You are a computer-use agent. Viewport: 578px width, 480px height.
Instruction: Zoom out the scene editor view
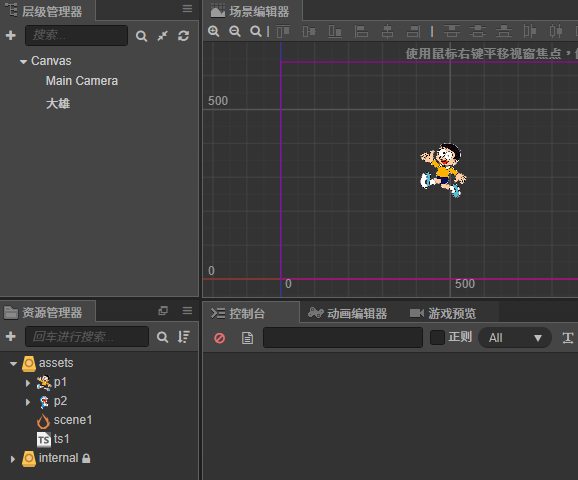(x=234, y=31)
